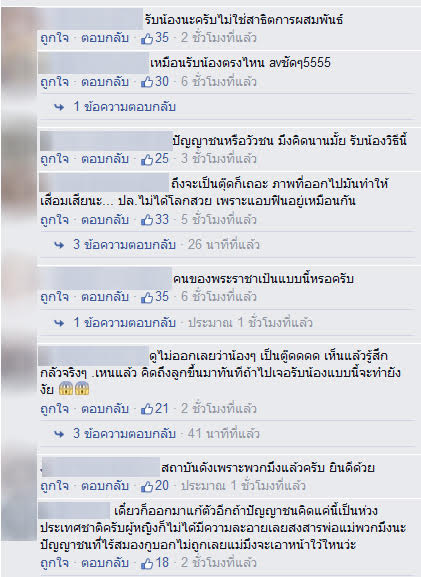Reply to comment 'ปัญญาชนหรือวัวชน'
421x577 pixels.
pos(105,159)
